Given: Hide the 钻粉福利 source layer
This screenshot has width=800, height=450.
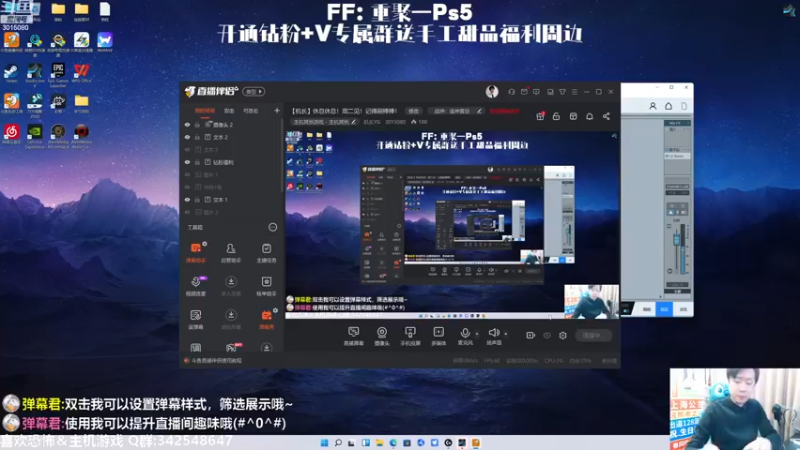Looking at the screenshot, I should pyautogui.click(x=187, y=162).
